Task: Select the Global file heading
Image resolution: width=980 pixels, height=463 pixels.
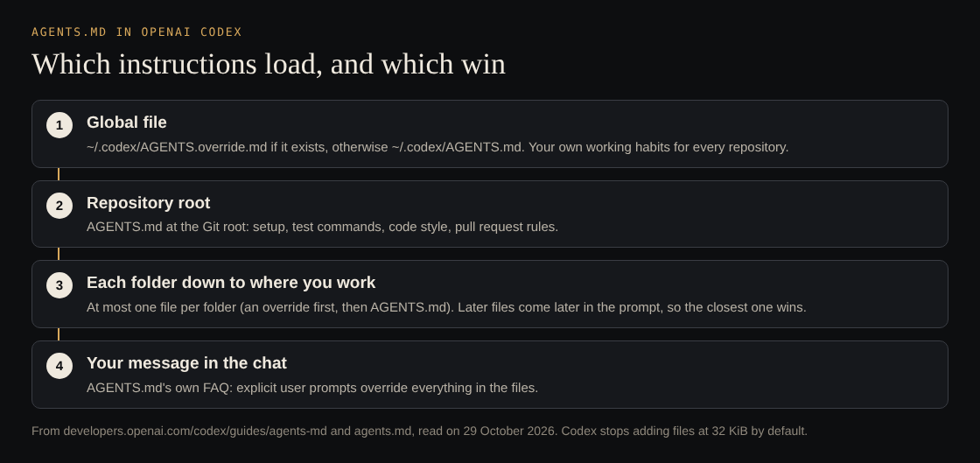Action: point(126,123)
